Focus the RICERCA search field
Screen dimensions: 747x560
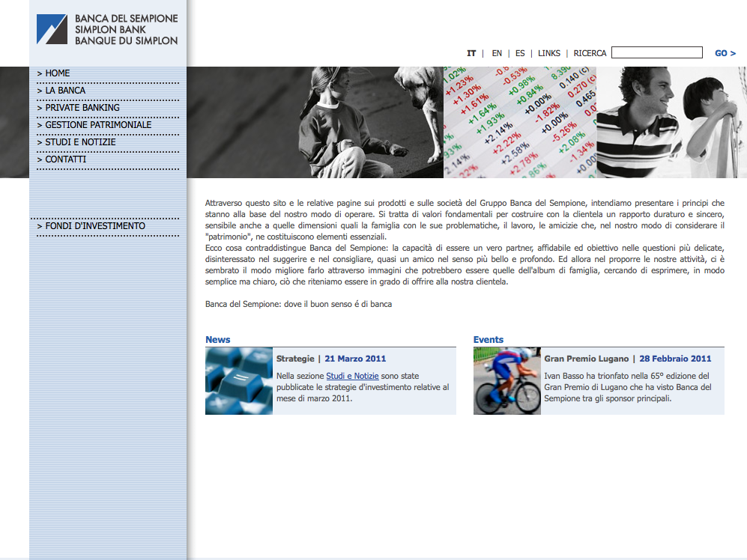coord(657,52)
